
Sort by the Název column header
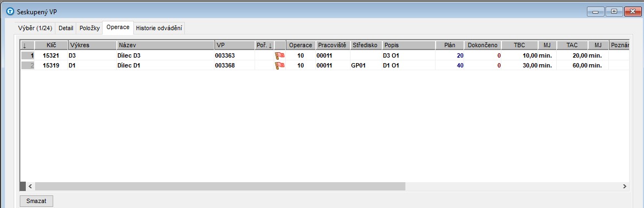166,45
